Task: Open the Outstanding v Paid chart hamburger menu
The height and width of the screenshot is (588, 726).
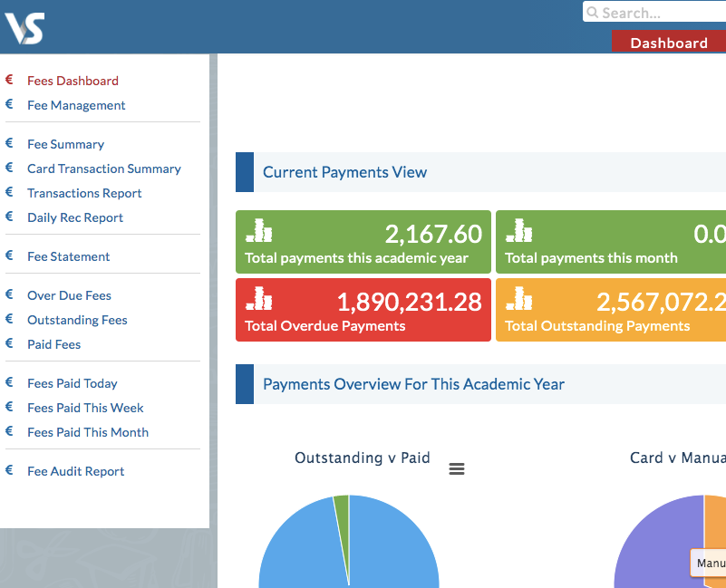Action: pyautogui.click(x=456, y=468)
